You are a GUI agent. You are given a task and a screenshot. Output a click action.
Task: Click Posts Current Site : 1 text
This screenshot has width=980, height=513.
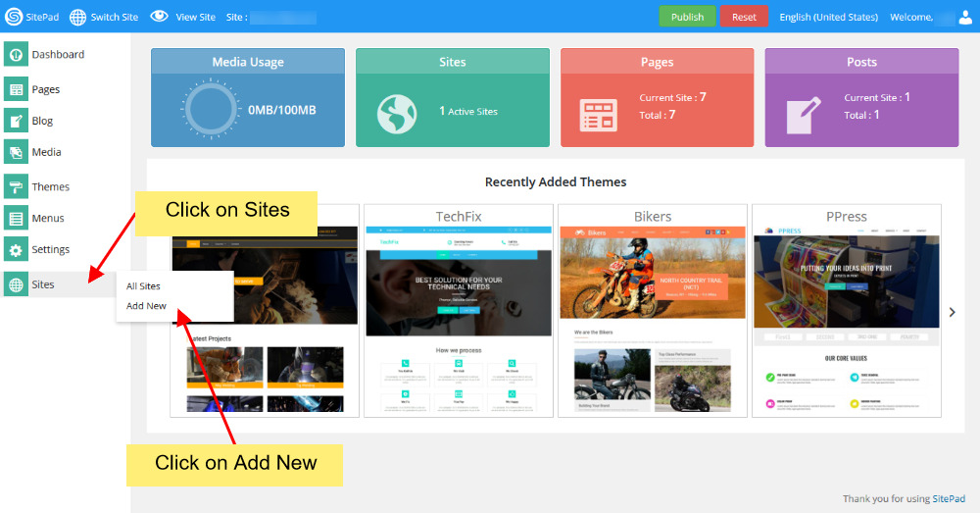pos(877,97)
